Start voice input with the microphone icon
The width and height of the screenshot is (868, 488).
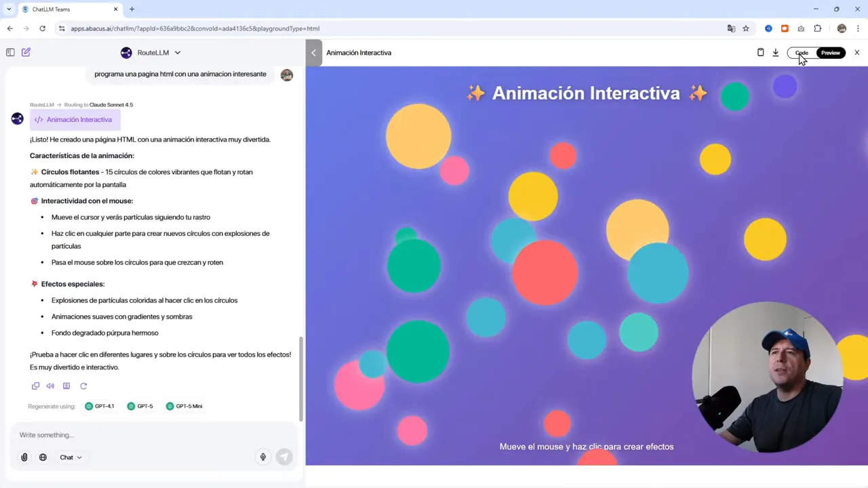pos(262,457)
